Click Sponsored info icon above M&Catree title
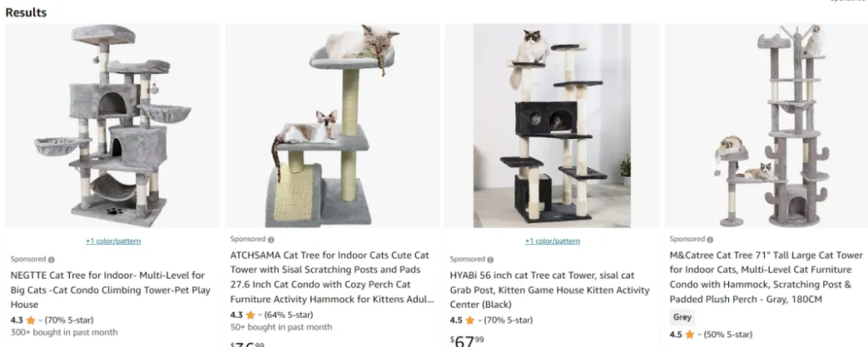This screenshot has height=347, width=868. (x=710, y=239)
